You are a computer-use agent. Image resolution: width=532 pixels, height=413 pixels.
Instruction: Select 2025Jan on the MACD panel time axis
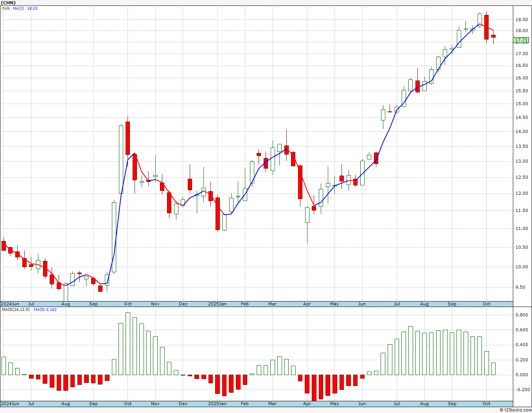click(x=217, y=404)
